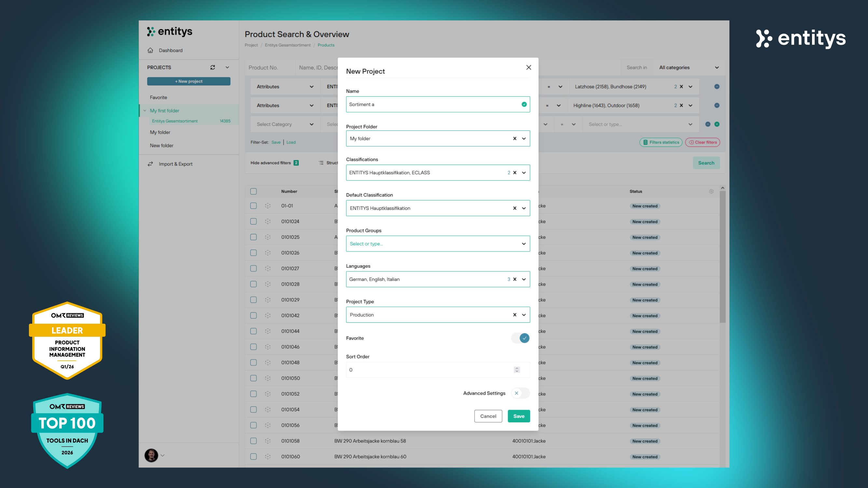
Task: Click the green add filter row icon
Action: 717,124
